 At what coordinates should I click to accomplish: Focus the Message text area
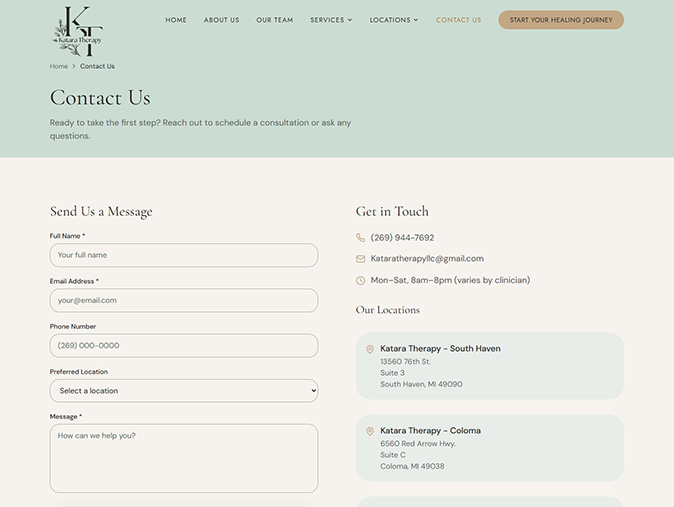[x=184, y=458]
